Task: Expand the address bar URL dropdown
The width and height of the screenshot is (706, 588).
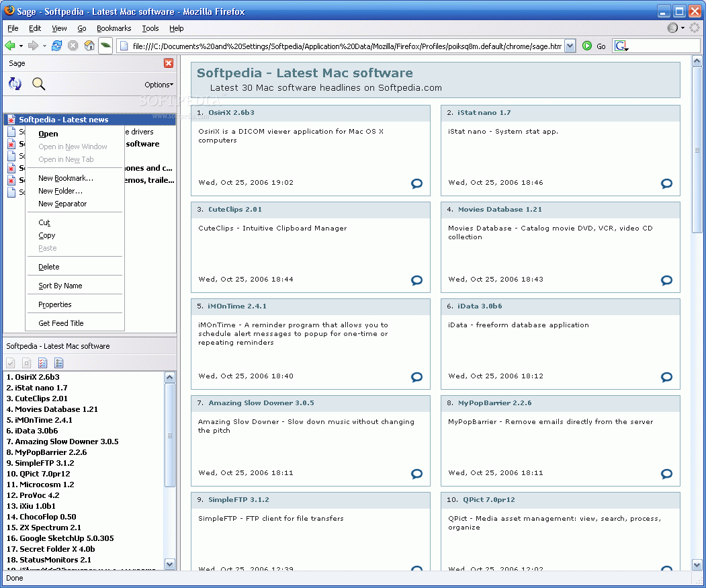Action: pyautogui.click(x=570, y=46)
